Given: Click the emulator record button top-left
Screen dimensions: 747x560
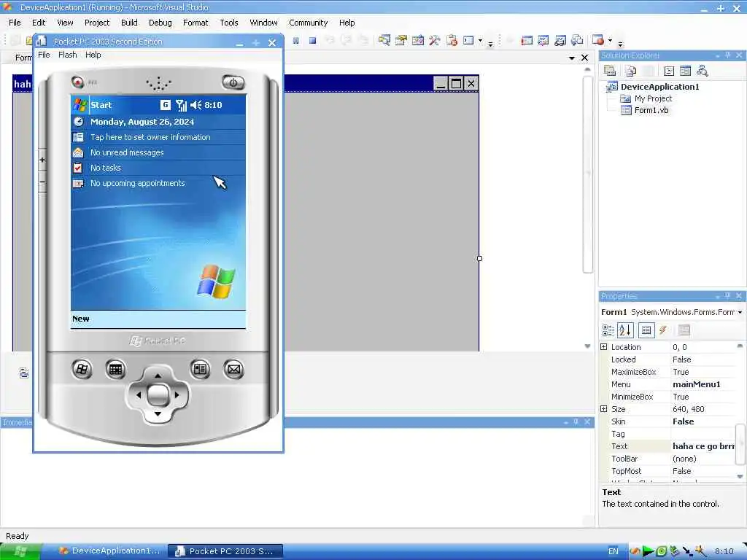Looking at the screenshot, I should [77, 82].
